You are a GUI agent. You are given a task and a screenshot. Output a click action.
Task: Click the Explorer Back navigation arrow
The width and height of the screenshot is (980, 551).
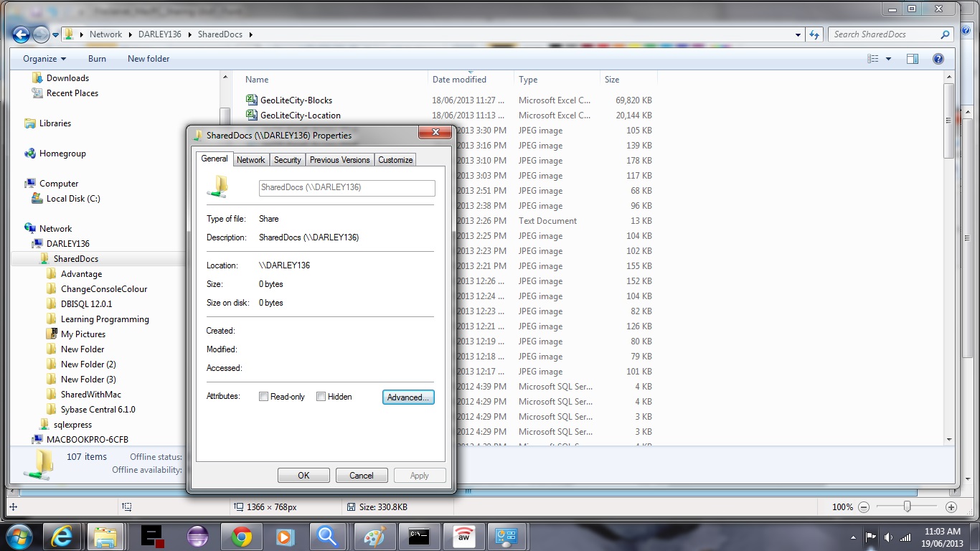(x=21, y=34)
